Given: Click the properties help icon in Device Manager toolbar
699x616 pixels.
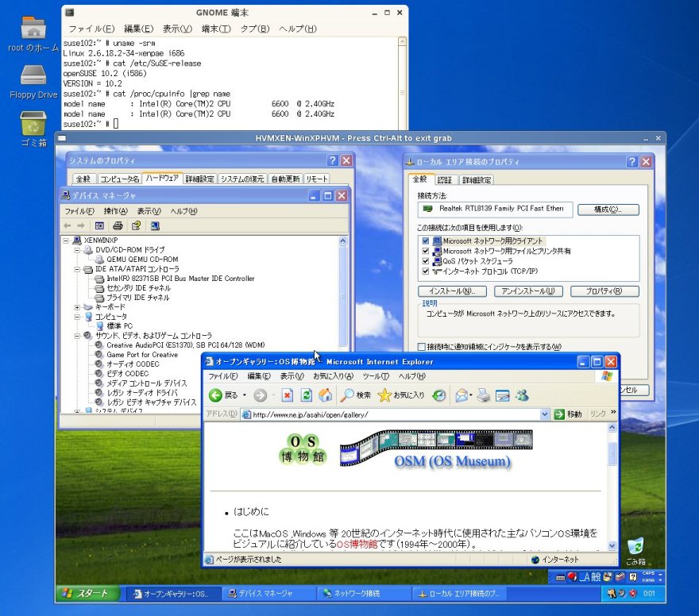Looking at the screenshot, I should (x=137, y=225).
